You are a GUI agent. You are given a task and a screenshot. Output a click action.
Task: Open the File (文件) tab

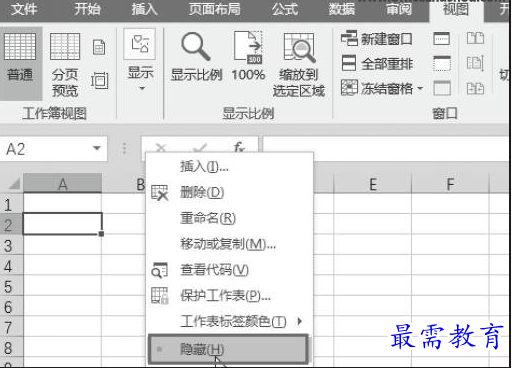[x=24, y=9]
